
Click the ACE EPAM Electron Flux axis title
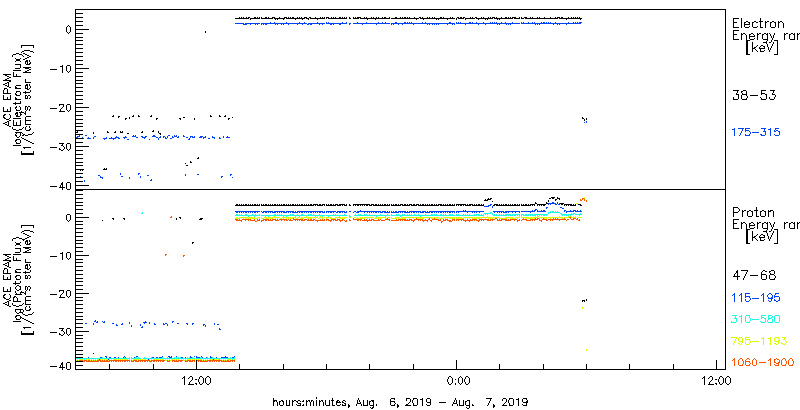18,99
